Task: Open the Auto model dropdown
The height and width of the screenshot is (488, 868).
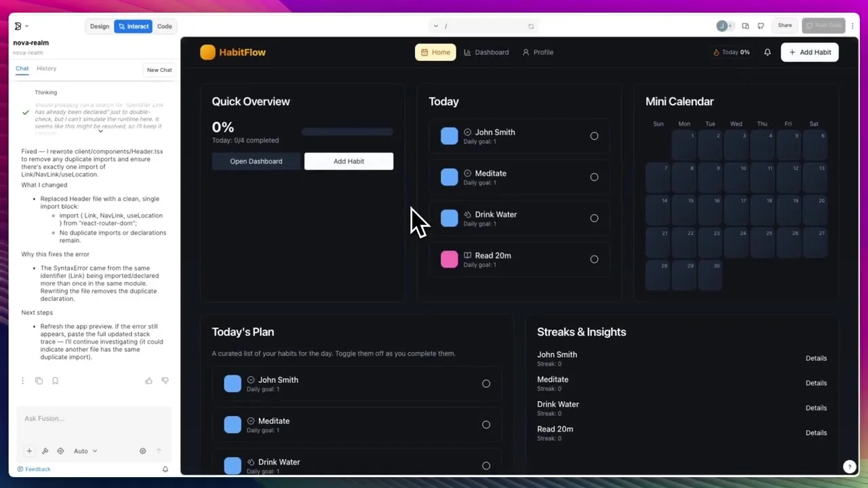Action: pos(85,451)
